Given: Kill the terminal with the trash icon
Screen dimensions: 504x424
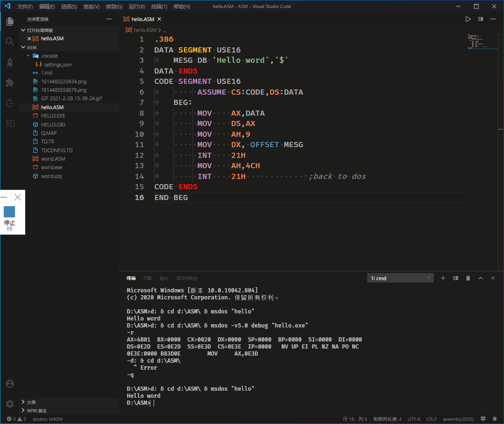Looking at the screenshot, I should (x=467, y=278).
